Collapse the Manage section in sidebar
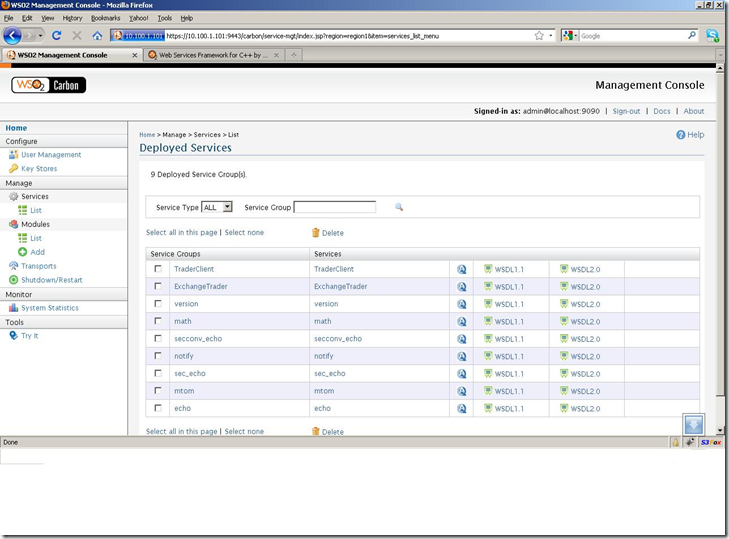Viewport: 729px width, 539px height. (19, 183)
